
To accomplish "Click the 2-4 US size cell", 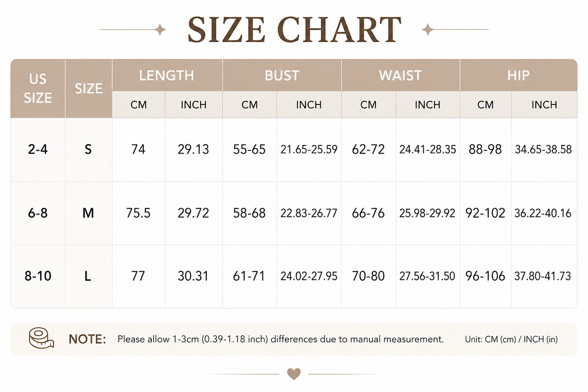I will click(x=38, y=149).
